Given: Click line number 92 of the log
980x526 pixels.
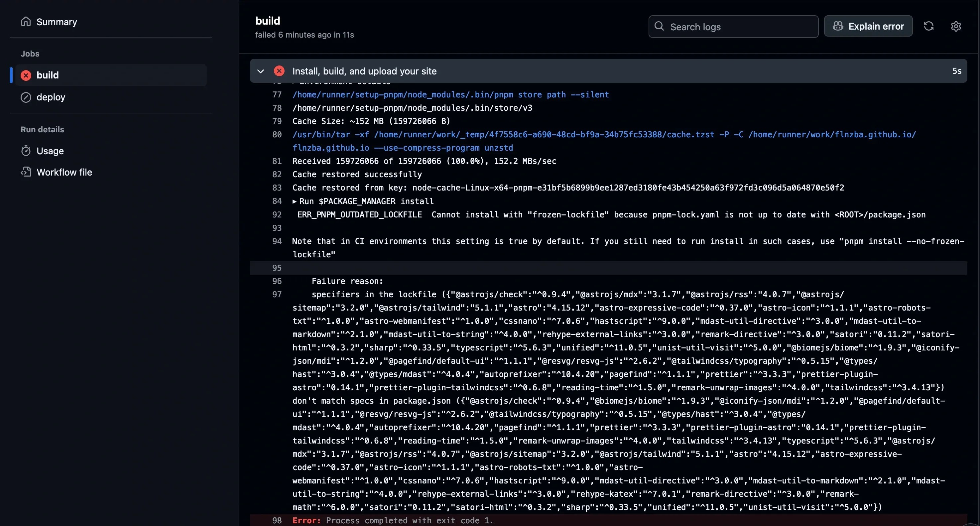Looking at the screenshot, I should click(x=277, y=215).
